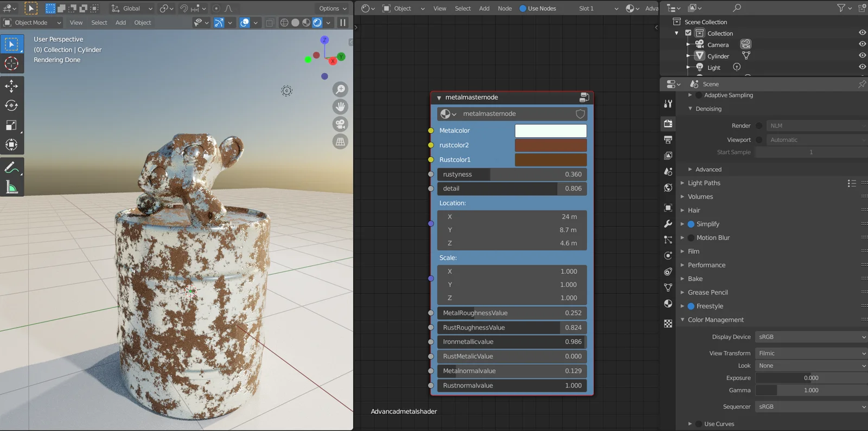
Task: Select the Scale tool
Action: coord(11,125)
